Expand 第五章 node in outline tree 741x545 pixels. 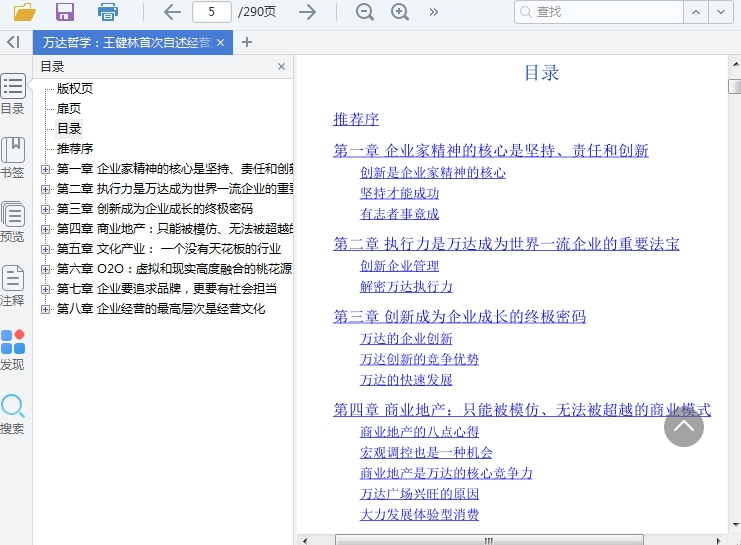pyautogui.click(x=45, y=249)
